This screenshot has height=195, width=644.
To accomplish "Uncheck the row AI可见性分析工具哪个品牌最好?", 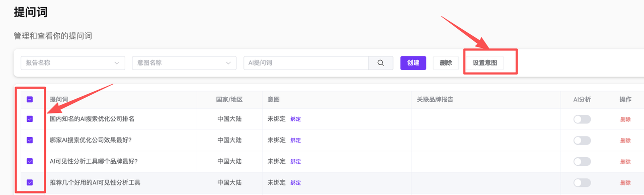I will [x=30, y=161].
